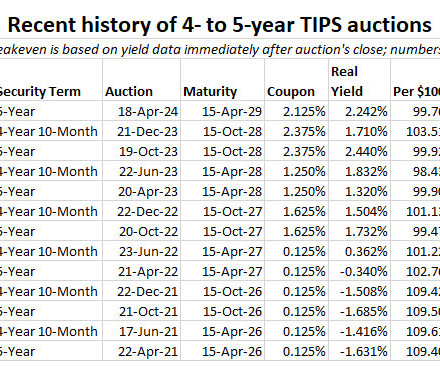Select the 1.504% real yield cell
Image resolution: width=440 pixels, height=367 pixels.
pyautogui.click(x=359, y=211)
